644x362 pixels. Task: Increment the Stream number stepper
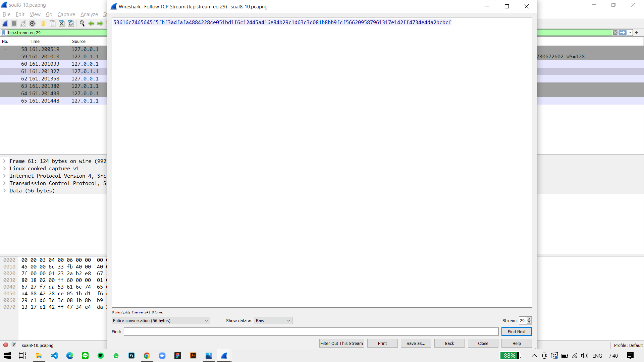pyautogui.click(x=529, y=319)
